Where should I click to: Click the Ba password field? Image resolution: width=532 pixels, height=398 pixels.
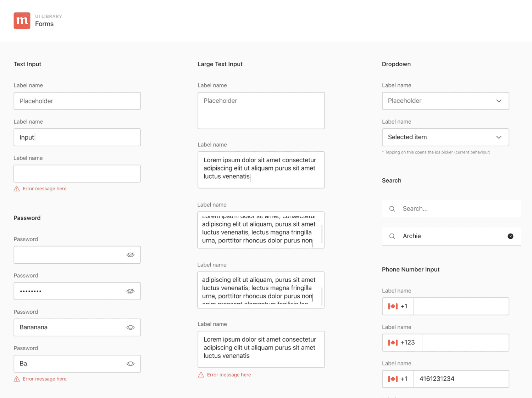tap(77, 364)
